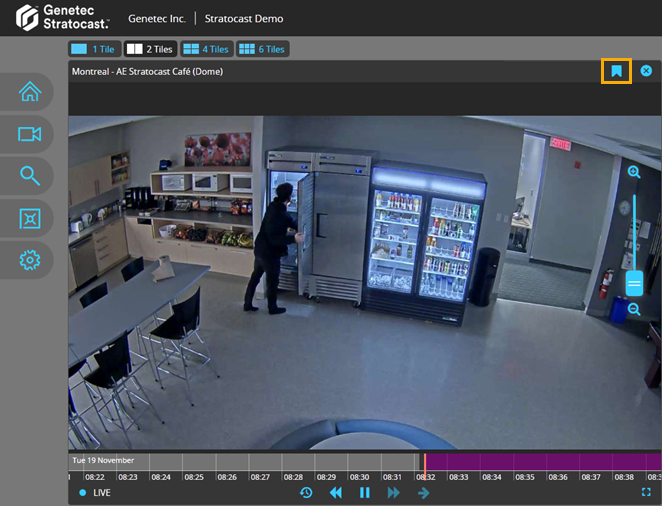The width and height of the screenshot is (662, 506).
Task: Switch to 2 Tiles layout
Action: (151, 49)
